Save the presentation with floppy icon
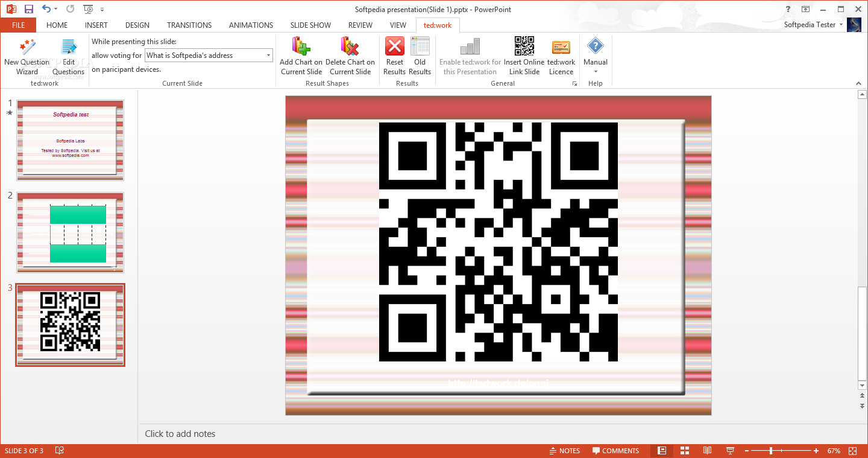The height and width of the screenshot is (458, 868). coord(29,9)
